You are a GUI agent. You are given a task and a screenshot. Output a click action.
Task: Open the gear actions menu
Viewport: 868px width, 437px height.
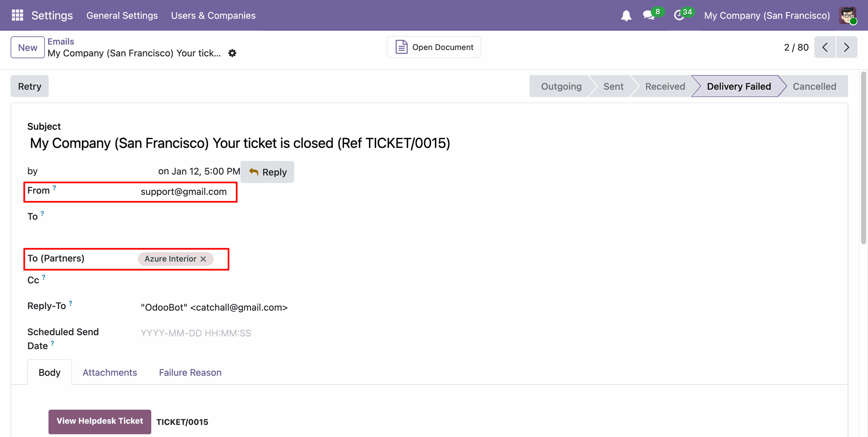[x=232, y=53]
